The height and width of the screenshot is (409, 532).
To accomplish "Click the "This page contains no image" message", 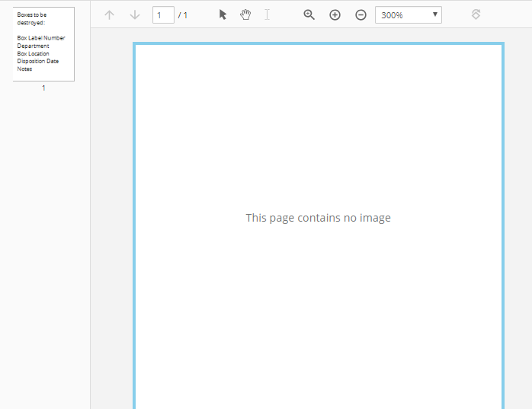I will click(x=318, y=218).
